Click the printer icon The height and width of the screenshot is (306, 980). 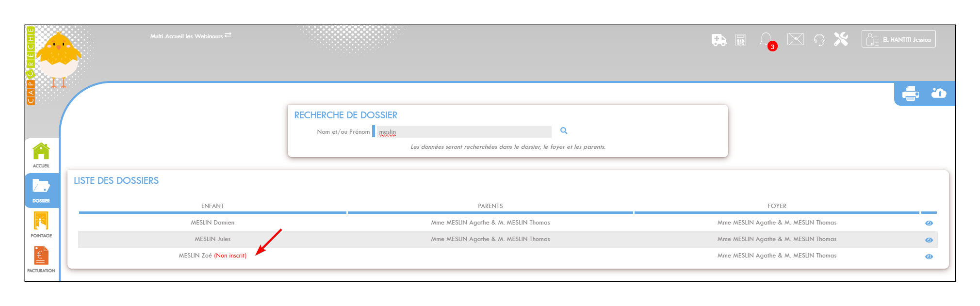click(x=910, y=93)
